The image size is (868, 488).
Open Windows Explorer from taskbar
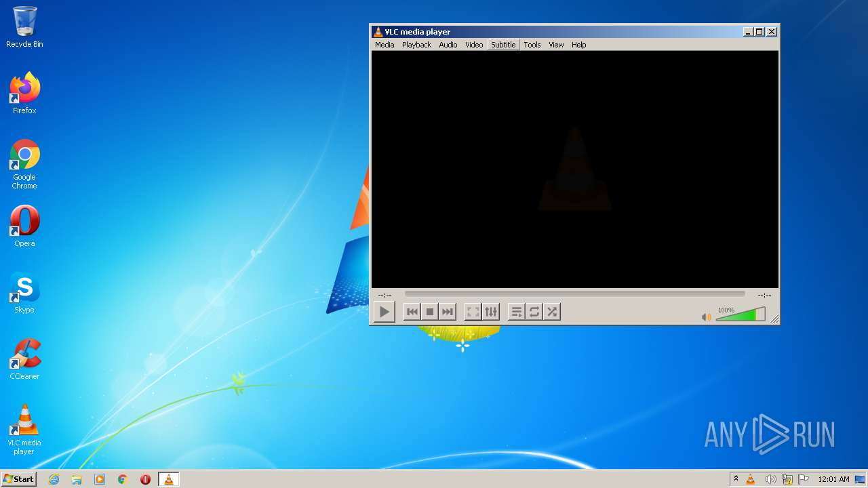77,479
